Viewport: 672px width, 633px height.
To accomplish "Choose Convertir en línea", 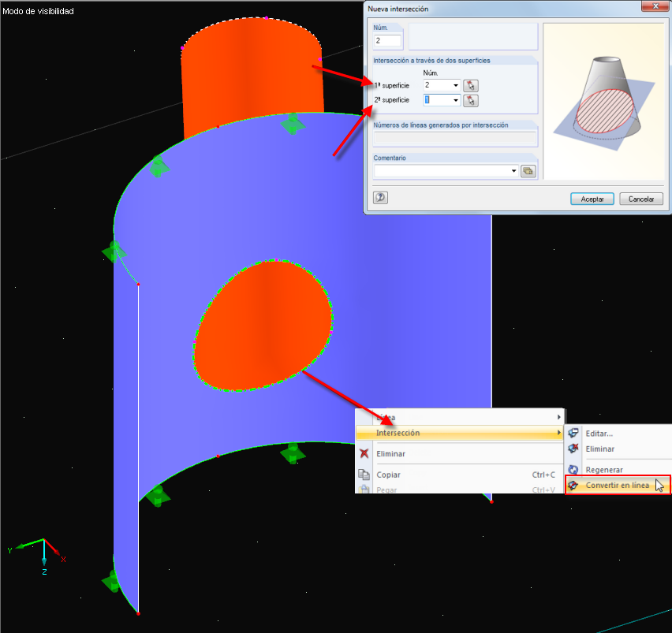I will pyautogui.click(x=617, y=486).
